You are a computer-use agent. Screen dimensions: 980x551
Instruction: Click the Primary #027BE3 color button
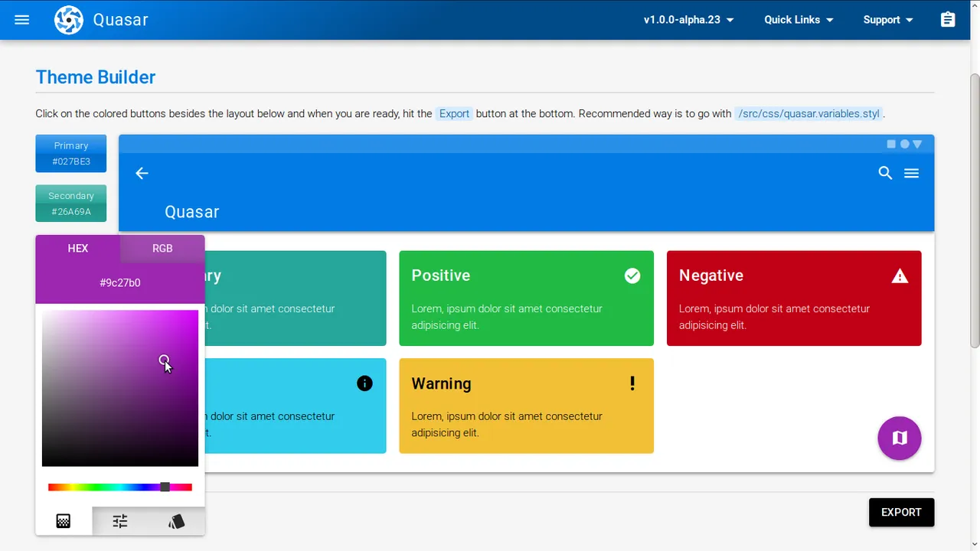pyautogui.click(x=71, y=153)
